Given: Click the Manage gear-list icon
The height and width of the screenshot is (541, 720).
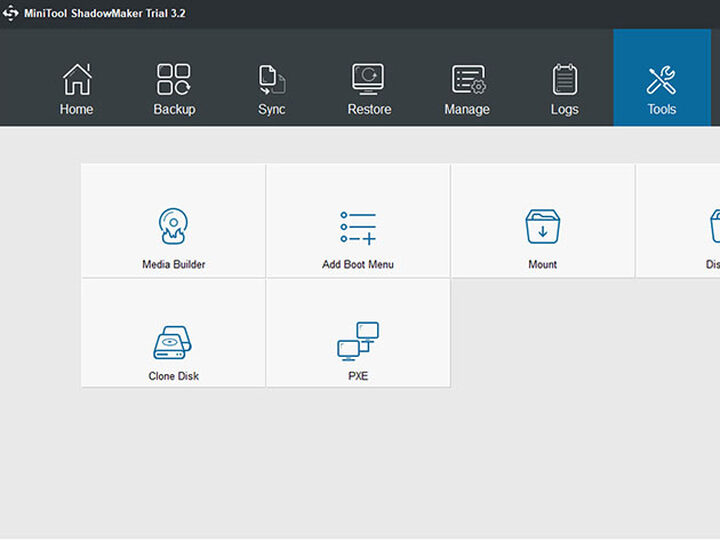Looking at the screenshot, I should 467,79.
